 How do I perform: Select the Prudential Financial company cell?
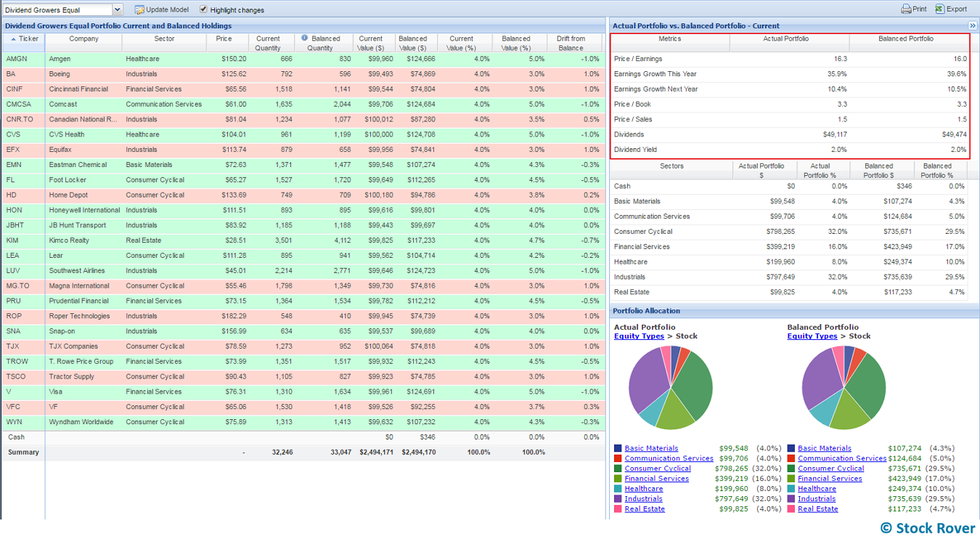[x=83, y=301]
